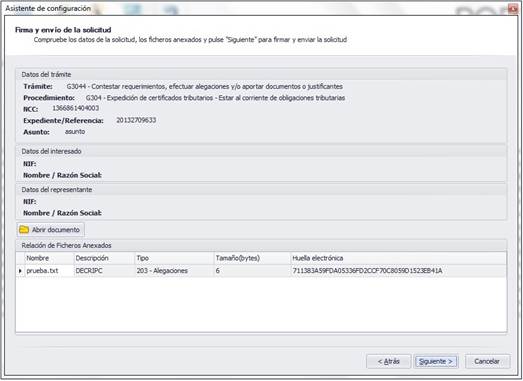The height and width of the screenshot is (381, 523).
Task: Click the Tamaño(bytes) column header
Action: [x=252, y=258]
